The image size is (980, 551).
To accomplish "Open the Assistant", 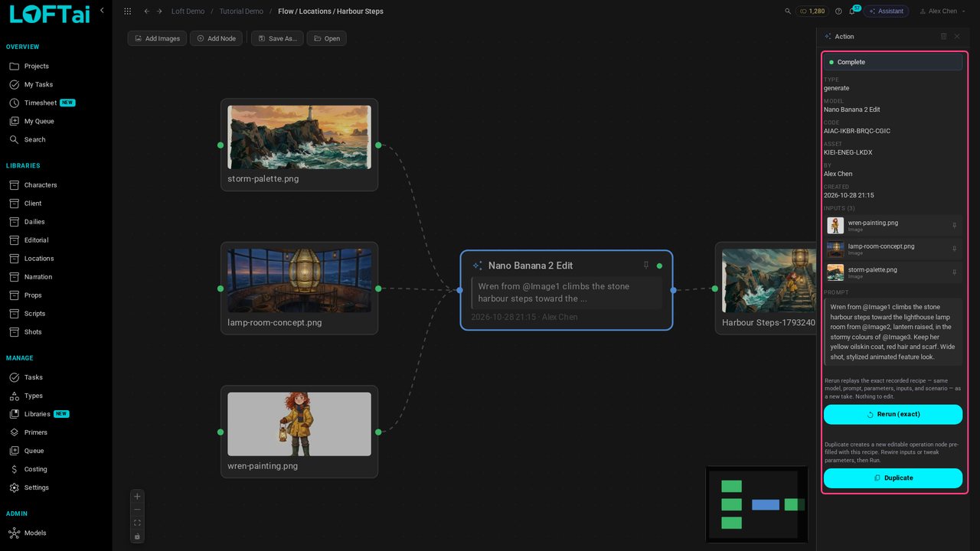I will (886, 11).
